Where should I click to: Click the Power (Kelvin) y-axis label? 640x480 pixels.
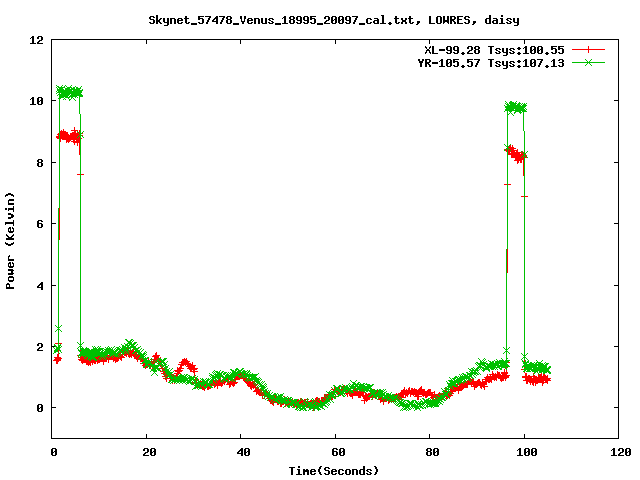(10, 241)
